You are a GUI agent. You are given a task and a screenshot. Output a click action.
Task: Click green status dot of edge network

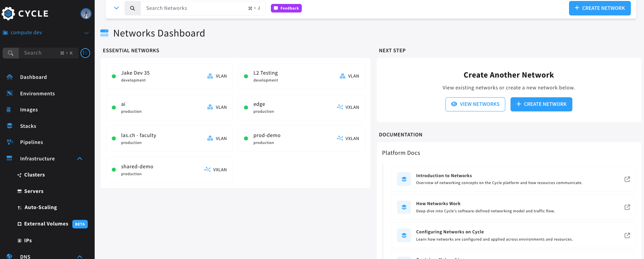click(x=246, y=107)
